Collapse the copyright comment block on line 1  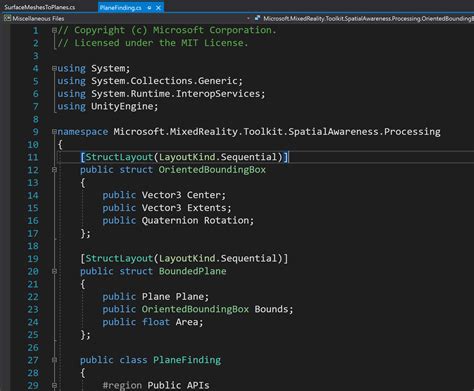click(x=54, y=30)
